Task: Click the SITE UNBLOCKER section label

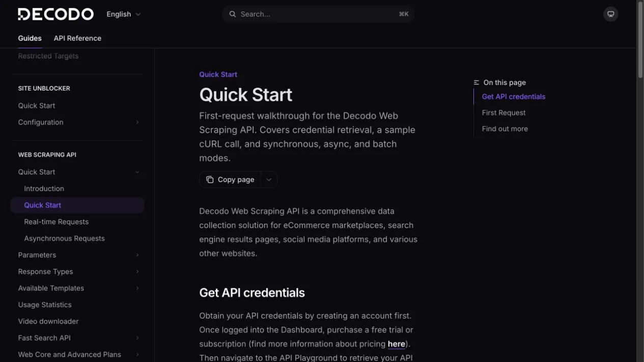Action: [44, 88]
